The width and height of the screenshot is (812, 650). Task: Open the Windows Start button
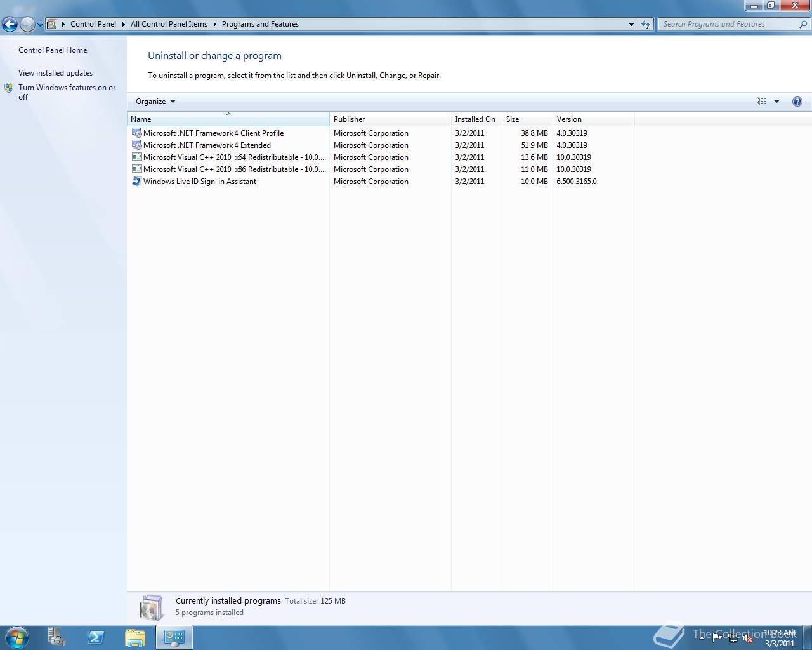coord(17,637)
